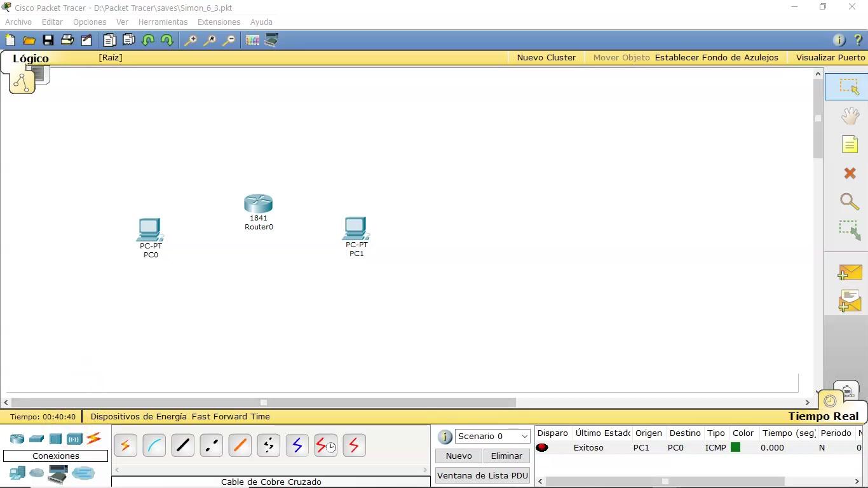Undo the last action
The image size is (868, 488).
coord(148,40)
